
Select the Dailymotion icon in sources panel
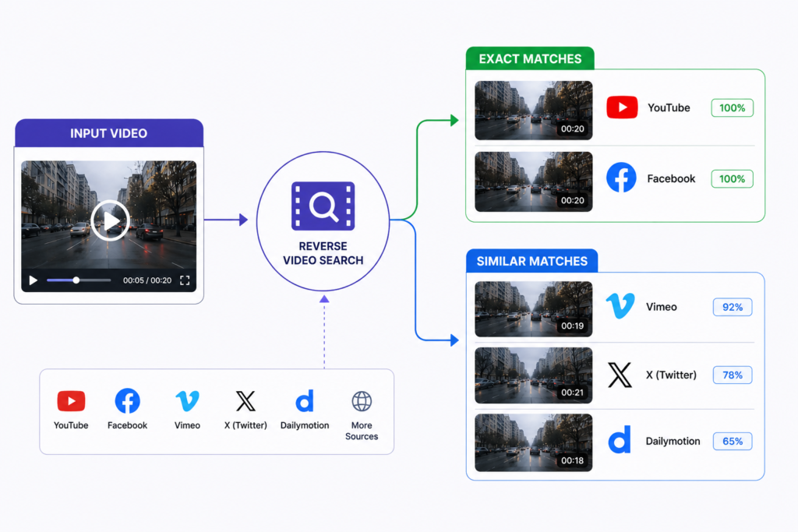[x=305, y=401]
